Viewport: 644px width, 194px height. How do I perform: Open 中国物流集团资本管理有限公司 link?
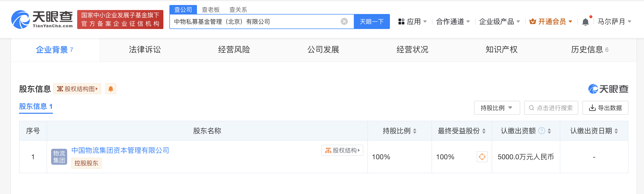click(120, 150)
